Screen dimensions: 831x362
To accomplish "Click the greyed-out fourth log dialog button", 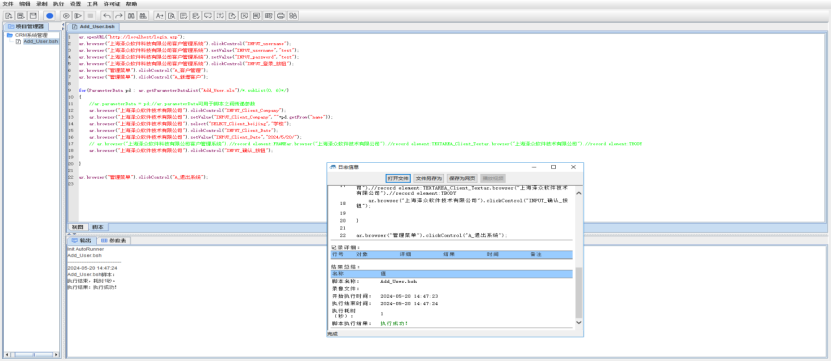I will 492,178.
